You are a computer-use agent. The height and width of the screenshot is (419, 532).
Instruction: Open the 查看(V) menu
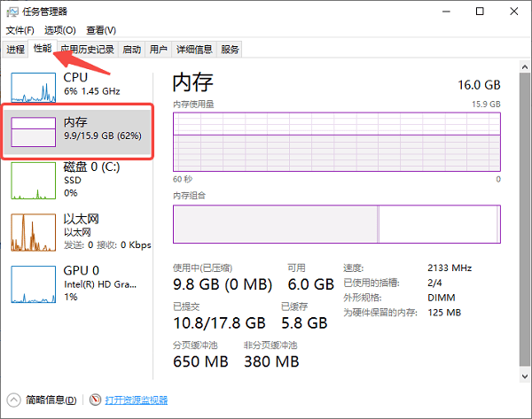pyautogui.click(x=101, y=31)
